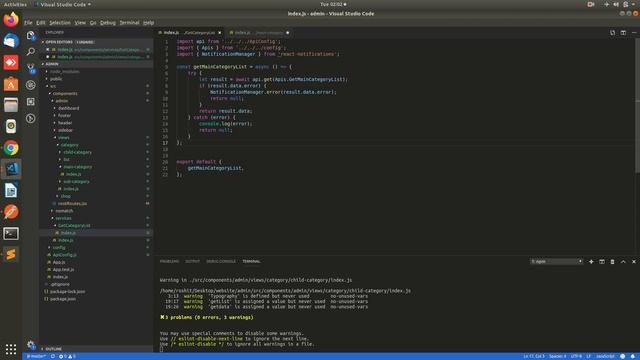Open Thunderbird from the Ubuntu dock
This screenshot has width=640, height=360.
pos(11,41)
